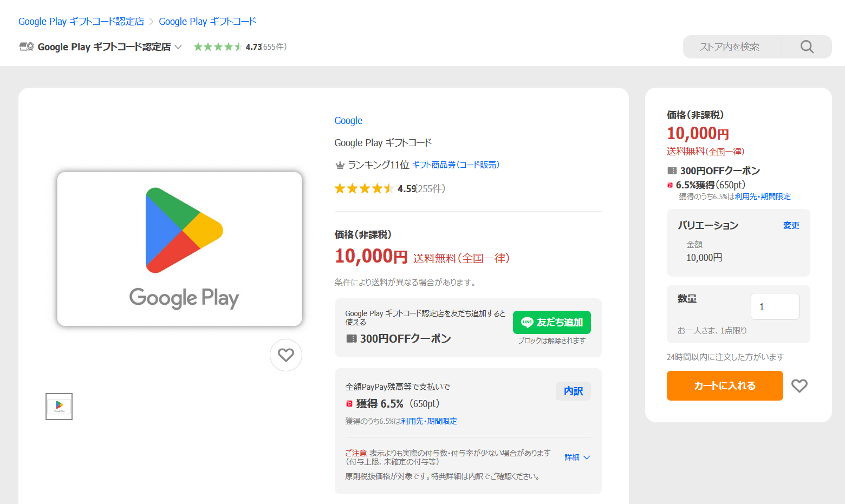Viewport: 845px width, 504px height.
Task: Click the store badge icon in header
Action: point(27,47)
